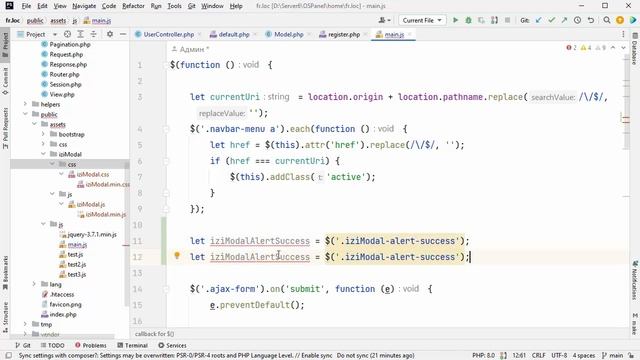Viewport: 640px width, 360px height.
Task: Open the Project view selector dropdown
Action: click(37, 34)
